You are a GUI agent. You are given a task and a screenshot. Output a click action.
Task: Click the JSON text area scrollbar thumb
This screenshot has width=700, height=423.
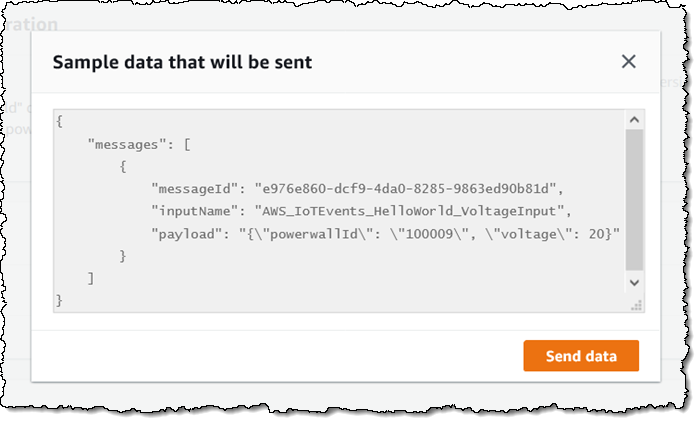pyautogui.click(x=634, y=200)
